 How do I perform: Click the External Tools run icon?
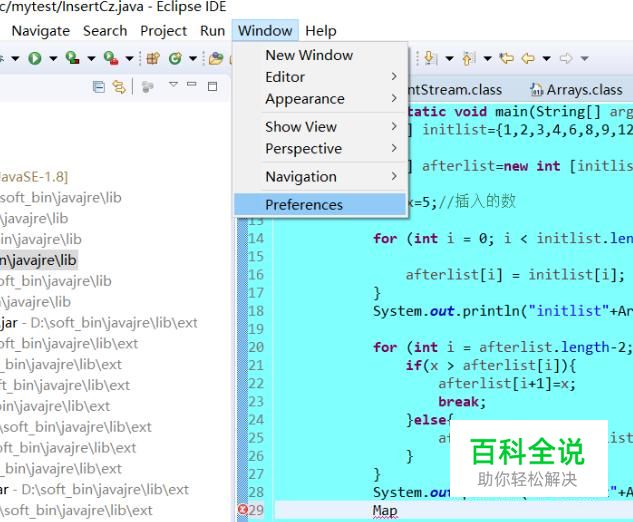click(x=111, y=58)
